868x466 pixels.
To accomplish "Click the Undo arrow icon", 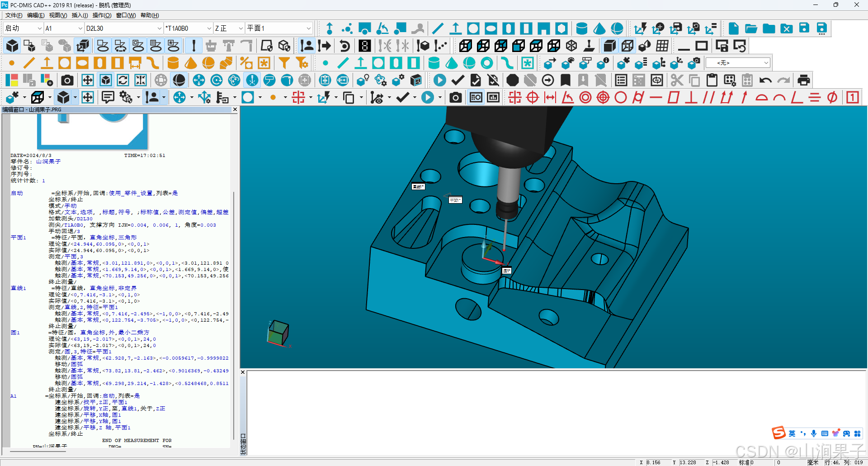I will click(765, 80).
